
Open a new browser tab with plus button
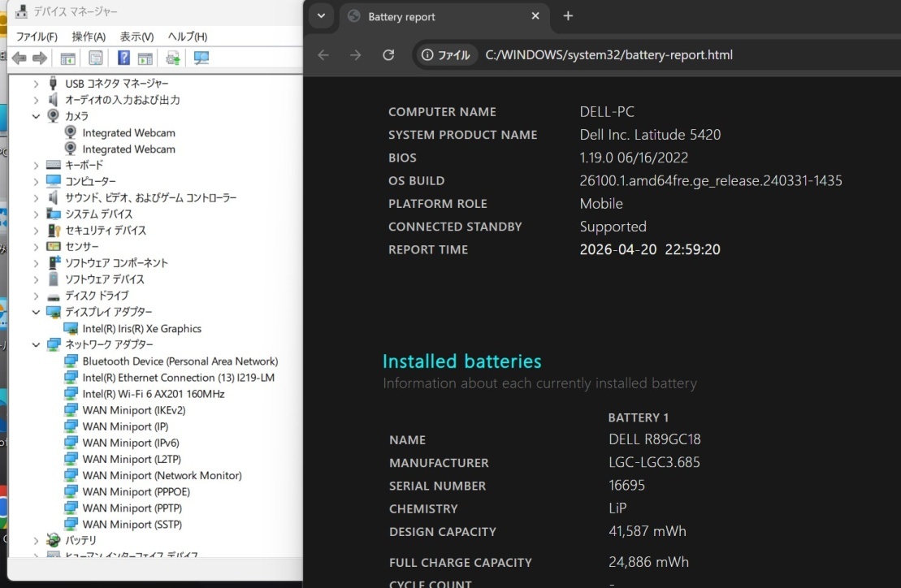tap(568, 16)
